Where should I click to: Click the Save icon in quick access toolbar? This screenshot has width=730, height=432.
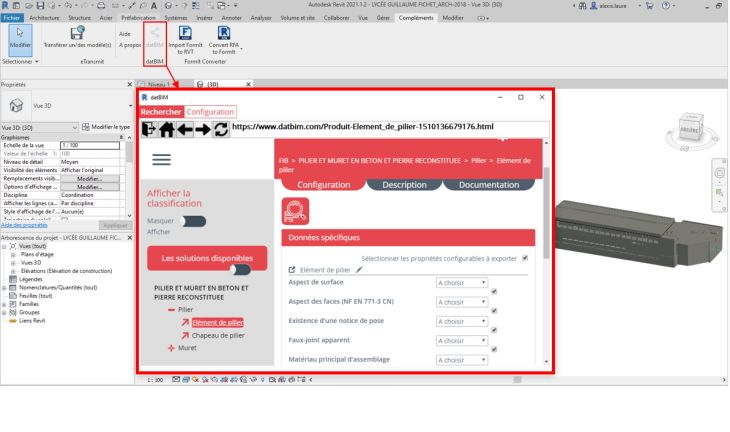click(x=40, y=6)
